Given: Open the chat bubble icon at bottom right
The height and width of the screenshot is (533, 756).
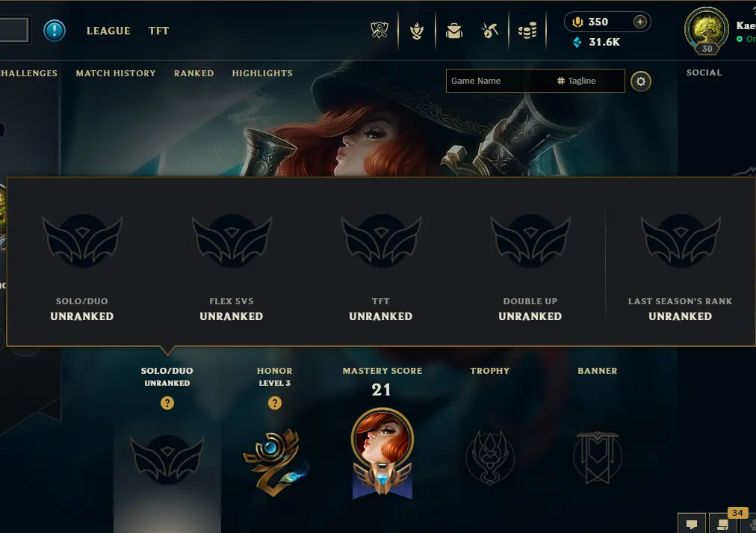Looking at the screenshot, I should point(692,524).
